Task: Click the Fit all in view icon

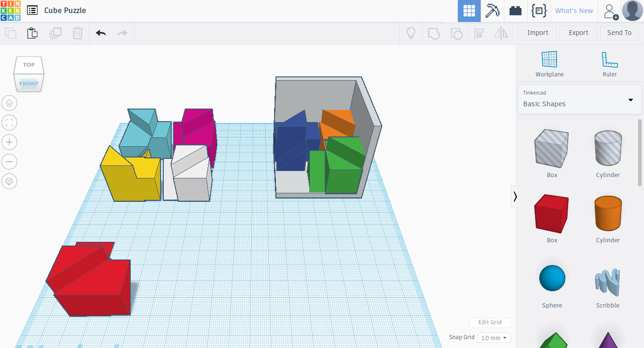Action: pos(9,123)
